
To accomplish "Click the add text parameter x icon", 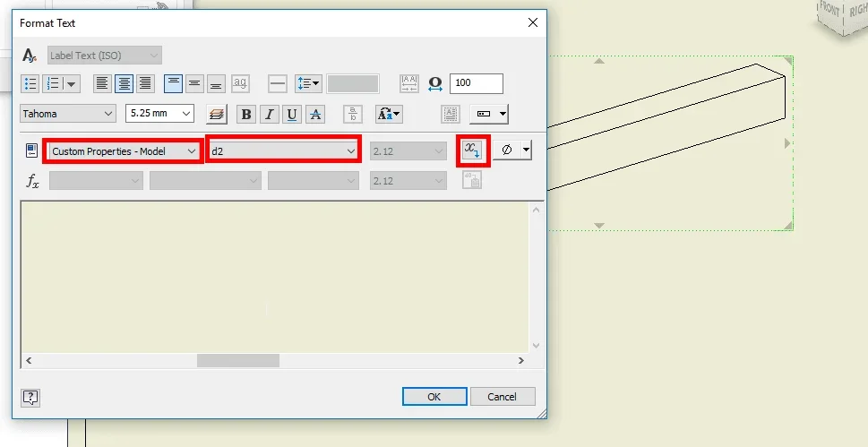I will coord(472,150).
